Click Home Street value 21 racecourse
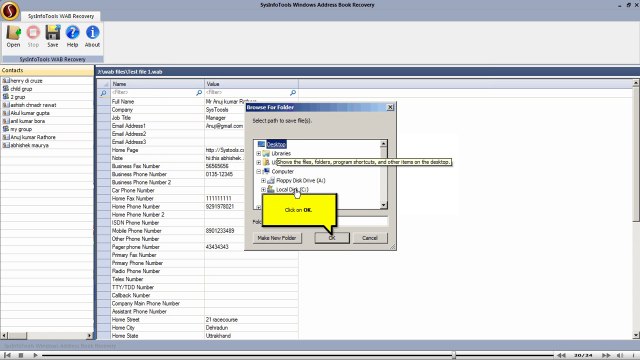Viewport: 640px width, 360px height. click(222, 320)
